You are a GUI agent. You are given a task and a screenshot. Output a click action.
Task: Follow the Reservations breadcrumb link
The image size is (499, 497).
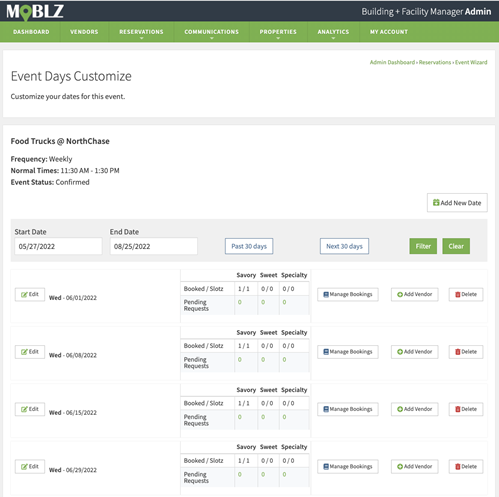[x=435, y=62]
